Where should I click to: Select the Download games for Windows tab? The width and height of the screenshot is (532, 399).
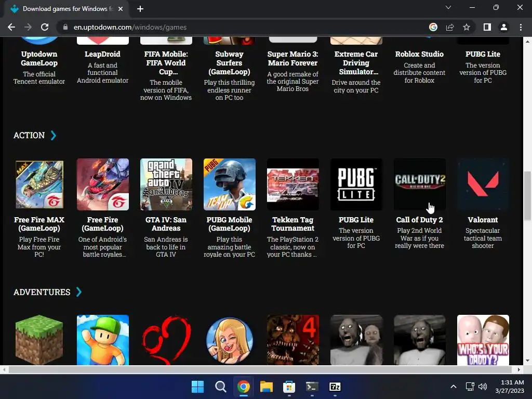[66, 9]
